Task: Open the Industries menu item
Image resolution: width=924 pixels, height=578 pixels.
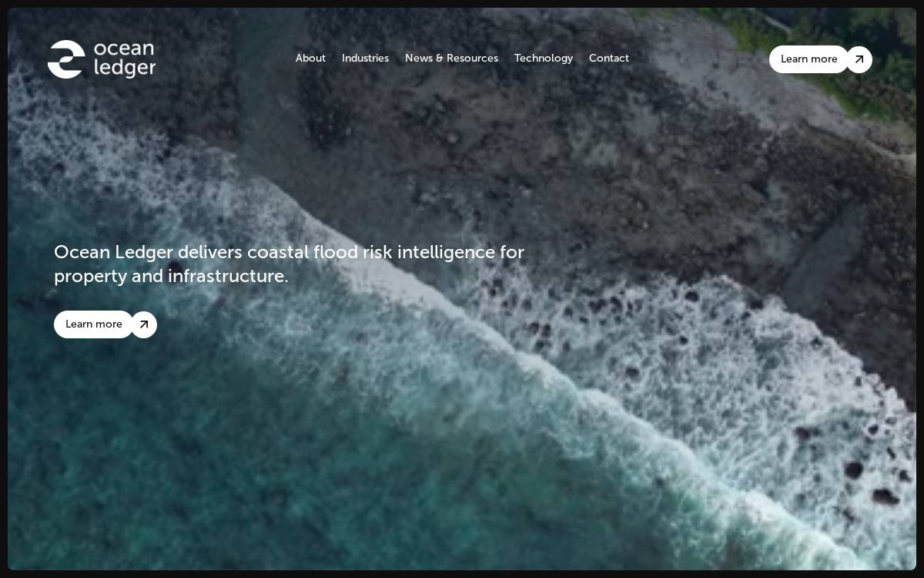Action: pyautogui.click(x=365, y=59)
